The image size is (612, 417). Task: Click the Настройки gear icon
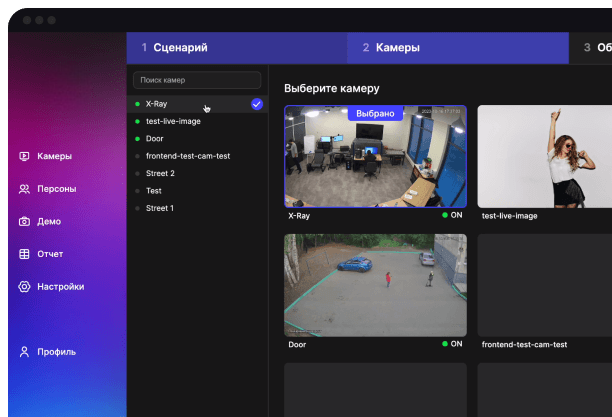(x=25, y=287)
